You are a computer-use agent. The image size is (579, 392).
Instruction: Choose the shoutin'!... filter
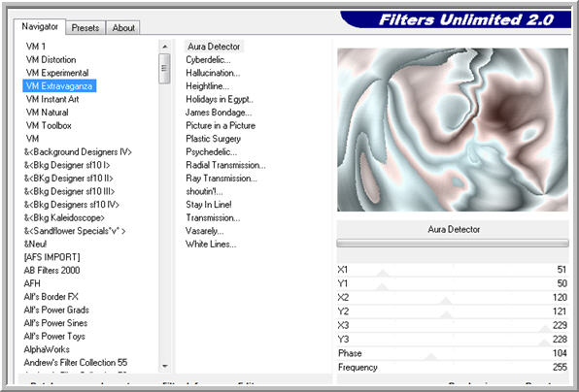pyautogui.click(x=204, y=191)
